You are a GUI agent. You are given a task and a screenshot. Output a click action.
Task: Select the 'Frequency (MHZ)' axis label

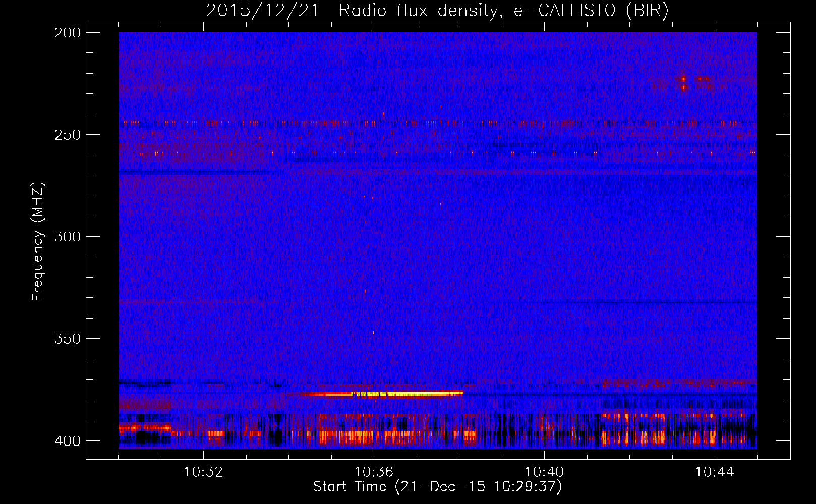pyautogui.click(x=38, y=241)
